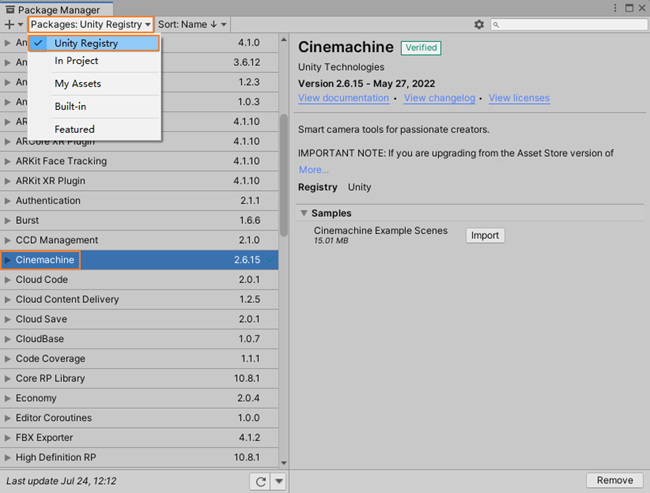Screen dimensions: 650x493
Task: Expand the Cinemachine package arrow
Action: [x=8, y=260]
